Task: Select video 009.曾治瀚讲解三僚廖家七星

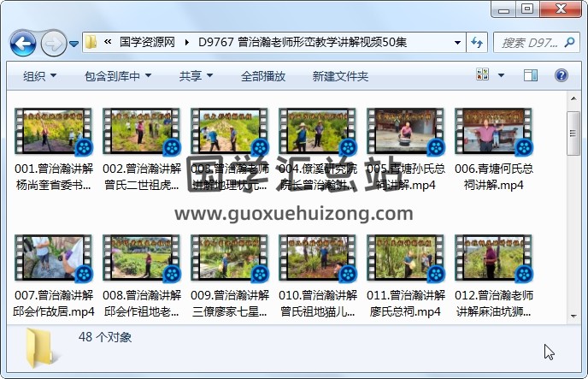Action: pos(230,276)
